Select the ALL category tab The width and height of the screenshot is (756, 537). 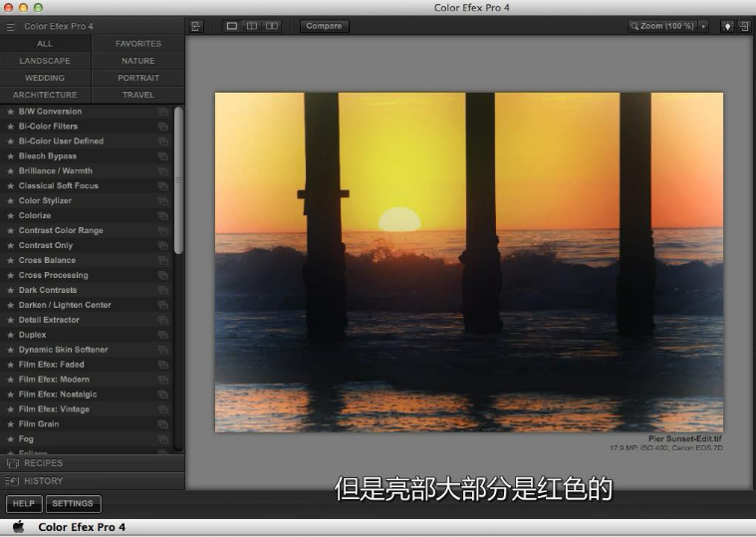(x=45, y=44)
